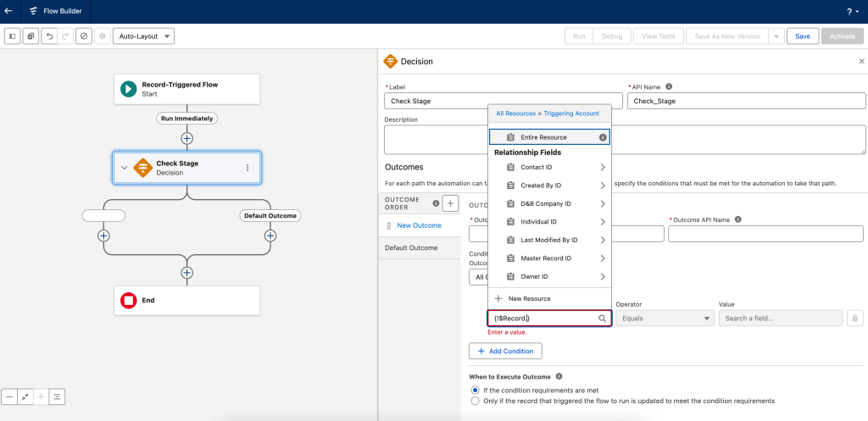The height and width of the screenshot is (421, 868).
Task: Click All Resources breadcrumb link
Action: pyautogui.click(x=516, y=114)
